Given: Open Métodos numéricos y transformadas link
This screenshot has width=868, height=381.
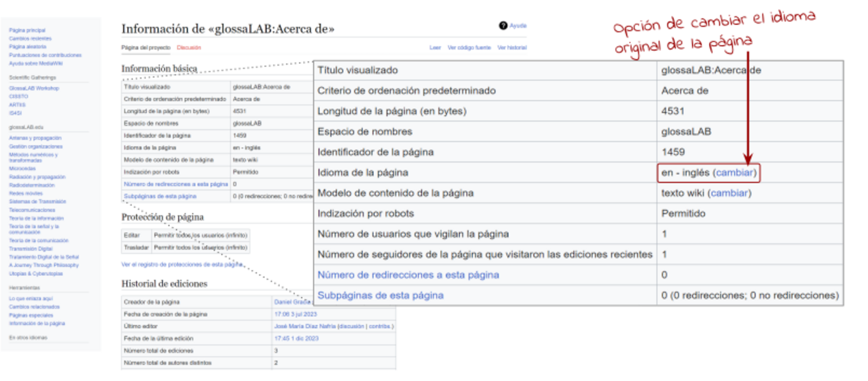Looking at the screenshot, I should point(34,157).
